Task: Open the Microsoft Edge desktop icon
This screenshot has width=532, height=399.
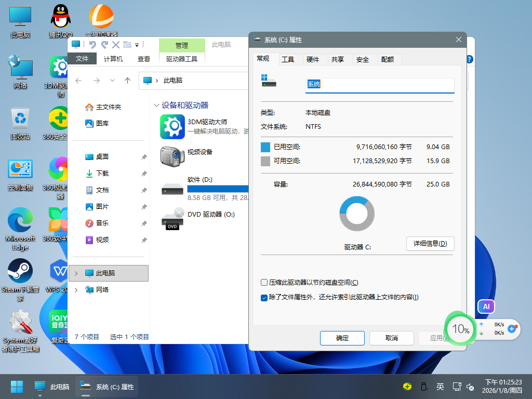Action: click(x=20, y=221)
